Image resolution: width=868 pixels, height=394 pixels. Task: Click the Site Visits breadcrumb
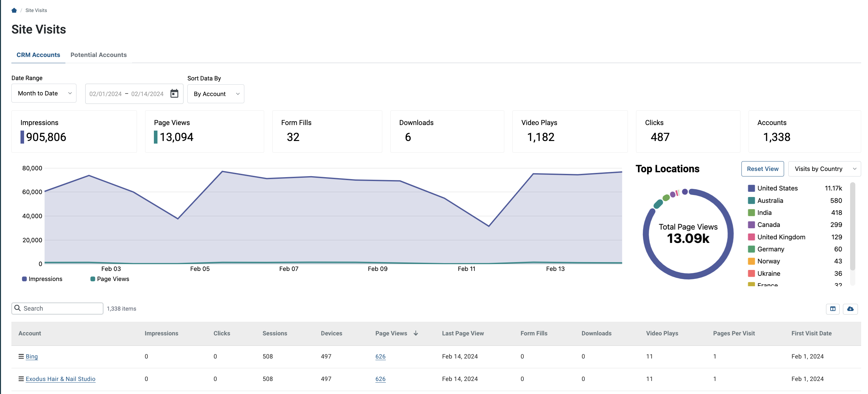[x=36, y=10]
